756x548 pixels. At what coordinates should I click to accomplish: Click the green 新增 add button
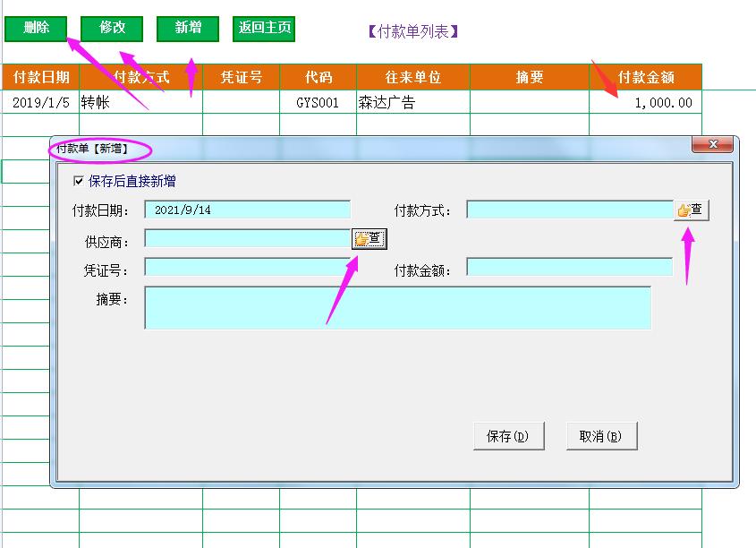[x=188, y=28]
